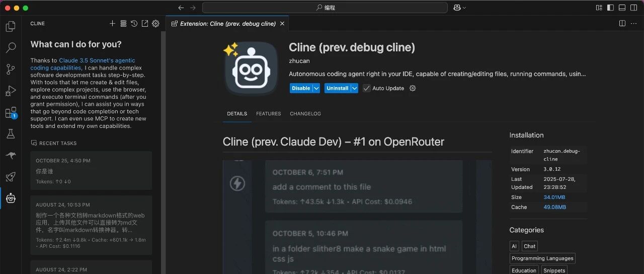
Task: Open Cline in editor pop-out icon
Action: [145, 24]
